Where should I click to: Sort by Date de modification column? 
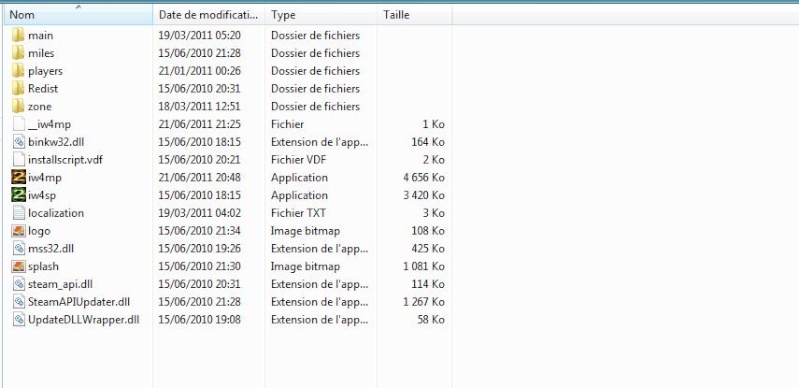(209, 15)
